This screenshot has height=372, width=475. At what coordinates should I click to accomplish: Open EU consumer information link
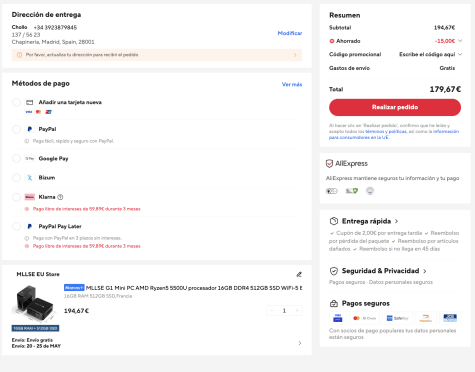pos(394,134)
